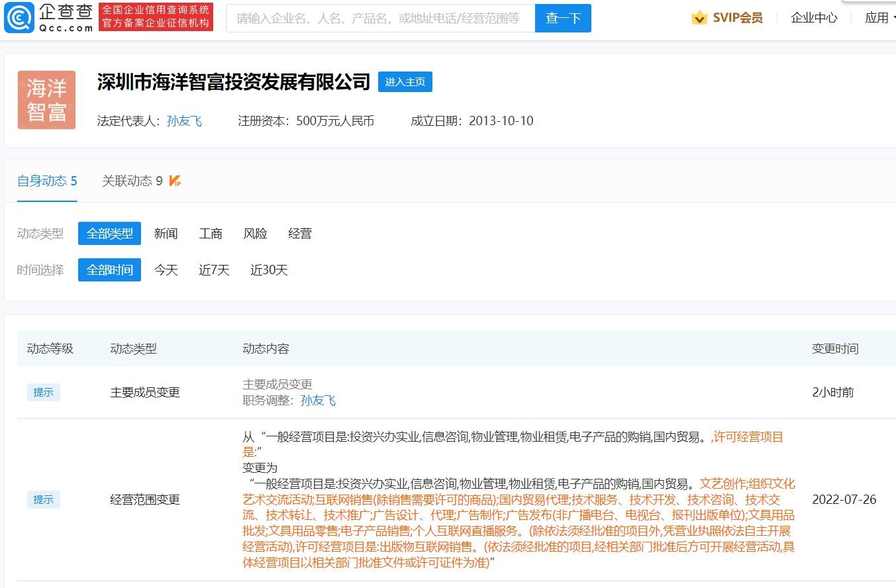Select the 今天 time filter
The width and height of the screenshot is (896, 588).
[x=166, y=269]
